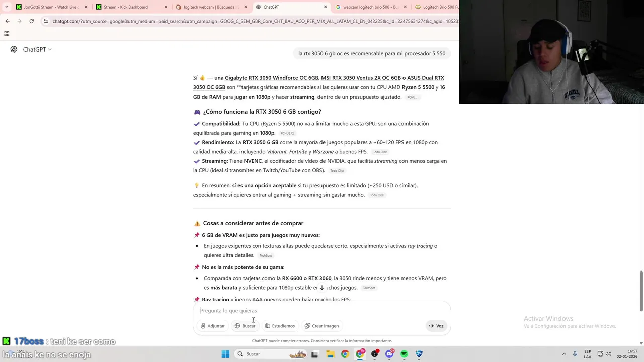Open site information icon in address bar
This screenshot has width=644, height=362.
pyautogui.click(x=46, y=21)
